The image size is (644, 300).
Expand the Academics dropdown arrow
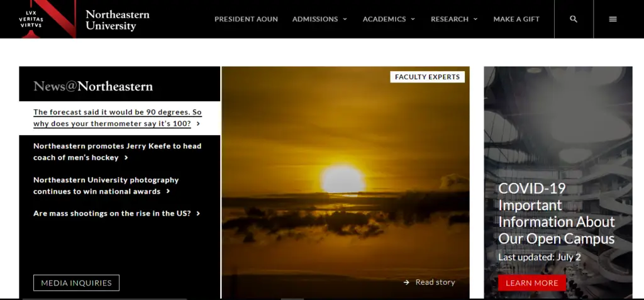pos(413,19)
